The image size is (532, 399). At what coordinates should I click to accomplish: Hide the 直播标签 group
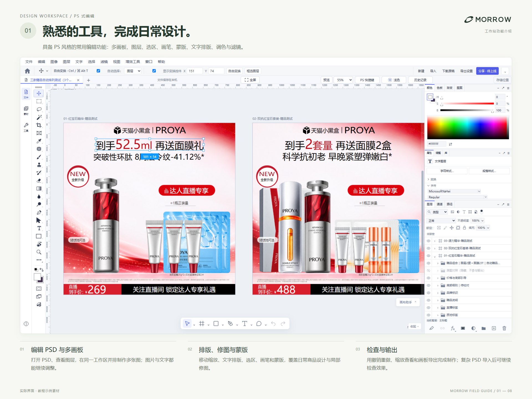click(428, 308)
